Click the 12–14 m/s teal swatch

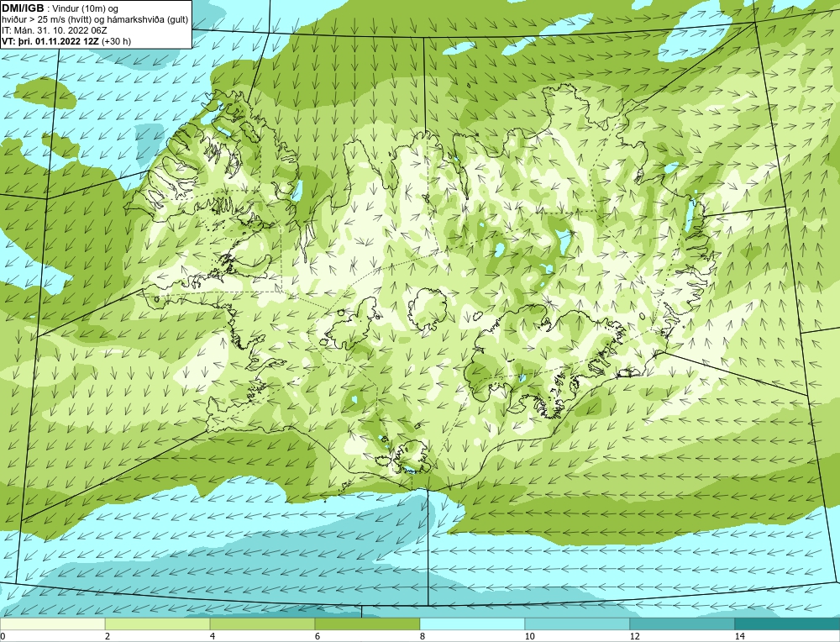point(682,624)
